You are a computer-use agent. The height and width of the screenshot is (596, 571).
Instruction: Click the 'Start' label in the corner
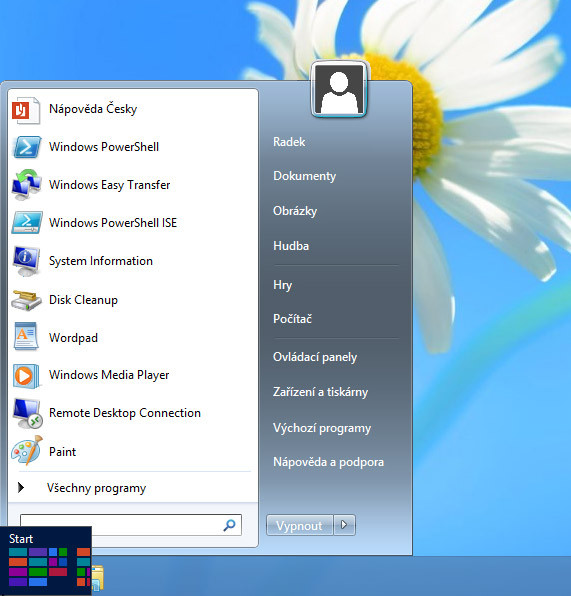coord(21,539)
